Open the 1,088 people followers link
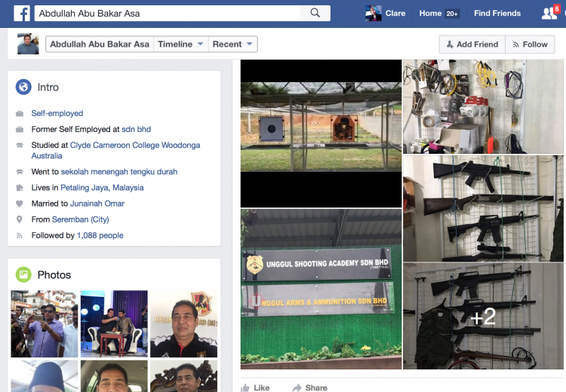Viewport: 566px width, 392px height. point(100,235)
